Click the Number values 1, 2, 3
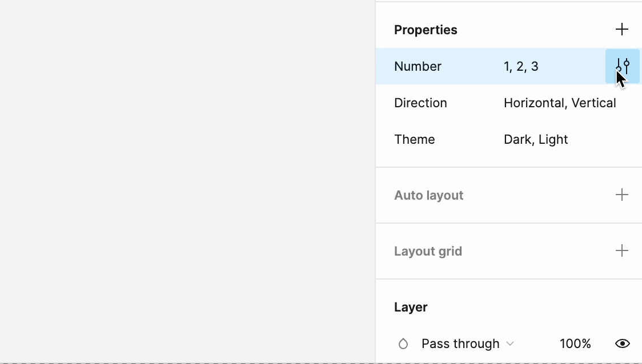Image resolution: width=642 pixels, height=364 pixels. click(521, 66)
